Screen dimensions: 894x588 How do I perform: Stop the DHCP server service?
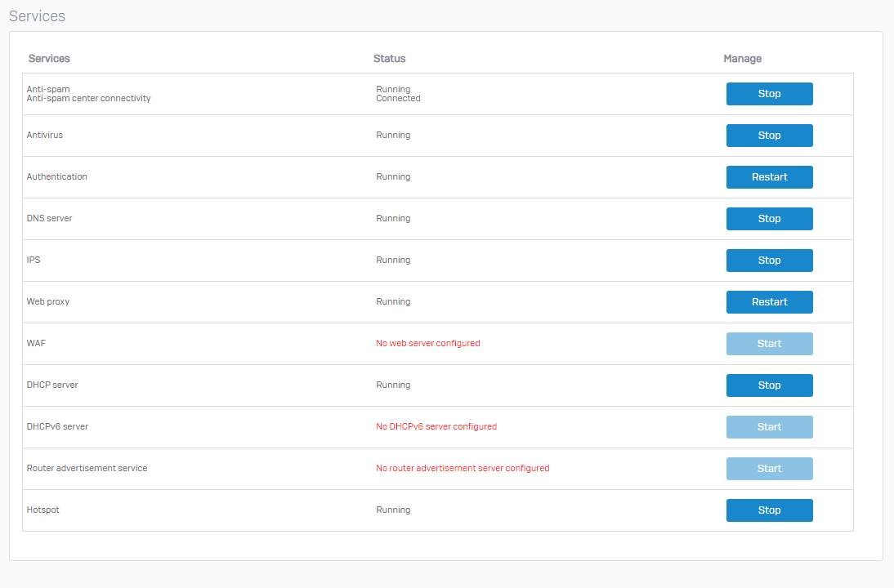[x=769, y=385]
